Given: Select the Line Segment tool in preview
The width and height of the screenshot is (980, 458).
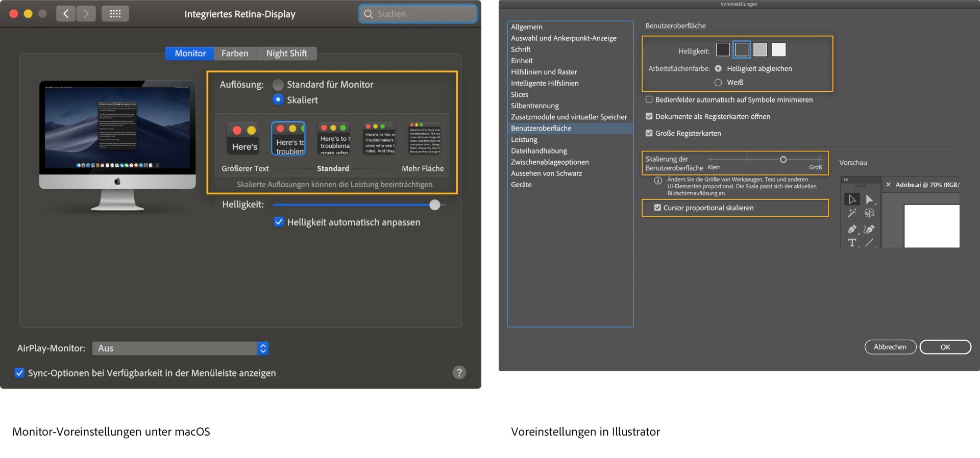Looking at the screenshot, I should point(869,243).
